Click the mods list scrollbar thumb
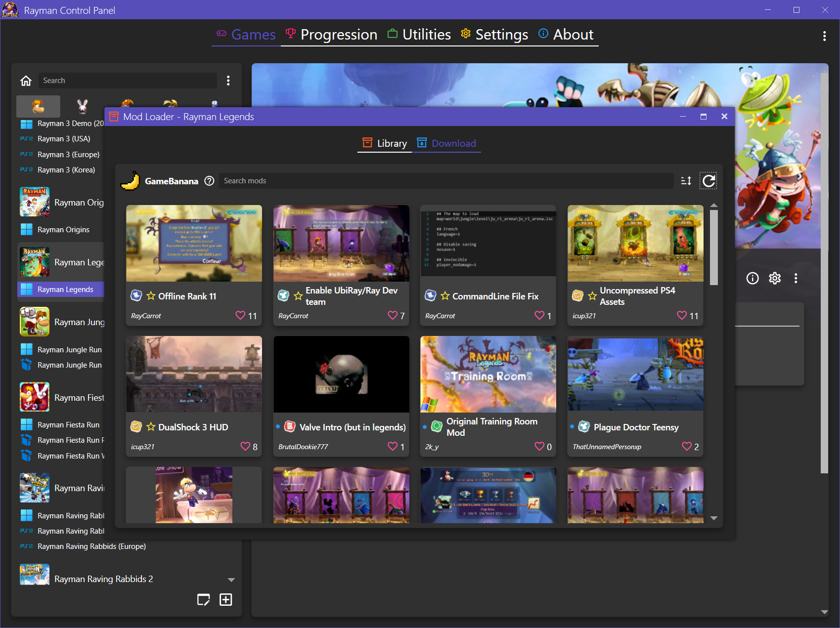 713,248
